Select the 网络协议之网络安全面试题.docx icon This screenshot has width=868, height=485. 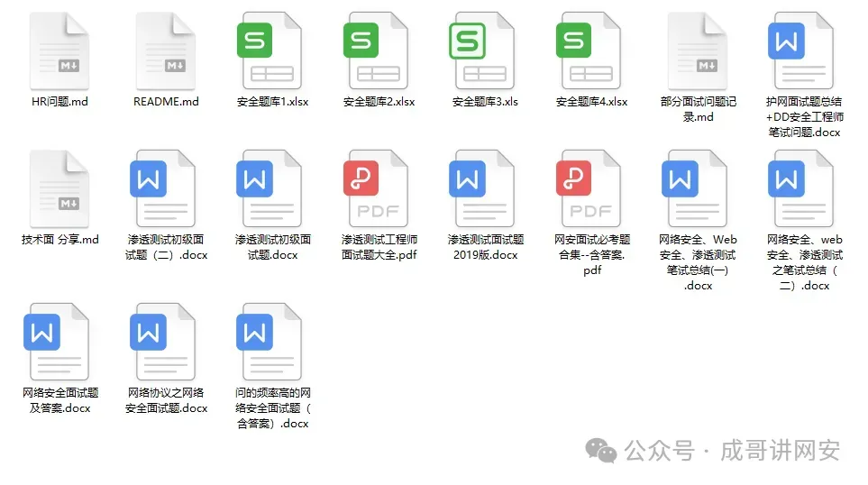[163, 342]
